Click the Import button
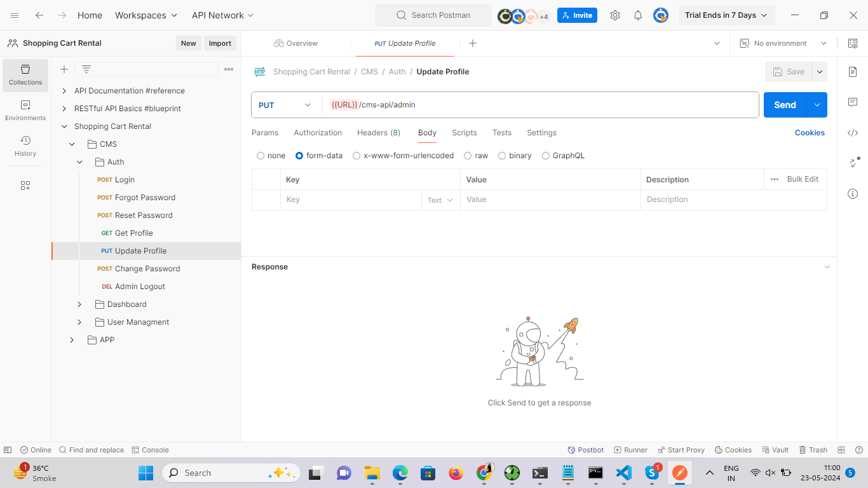The width and height of the screenshot is (868, 488). (220, 43)
